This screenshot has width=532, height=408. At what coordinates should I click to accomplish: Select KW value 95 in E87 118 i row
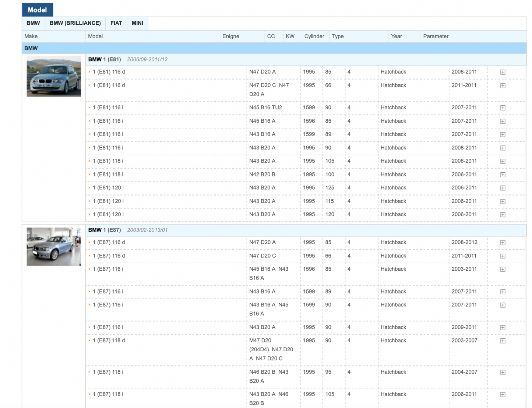tap(328, 372)
